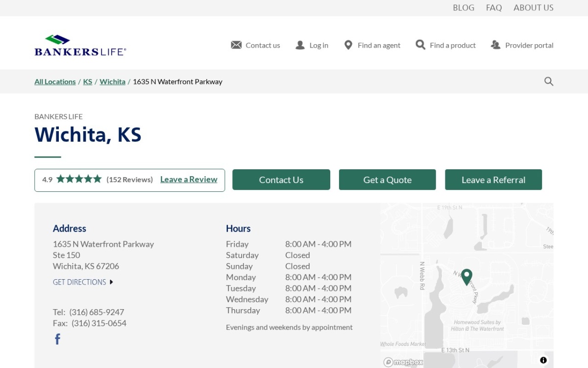Screen dimensions: 588x368
Task: Click the N Webb Rd label on the map
Action: 422,276
